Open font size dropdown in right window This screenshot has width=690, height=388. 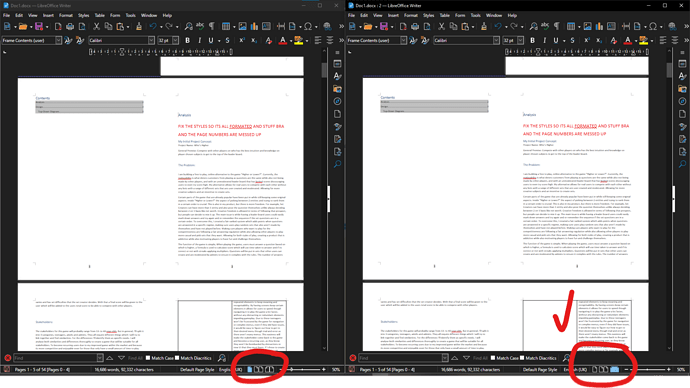pyautogui.click(x=521, y=40)
